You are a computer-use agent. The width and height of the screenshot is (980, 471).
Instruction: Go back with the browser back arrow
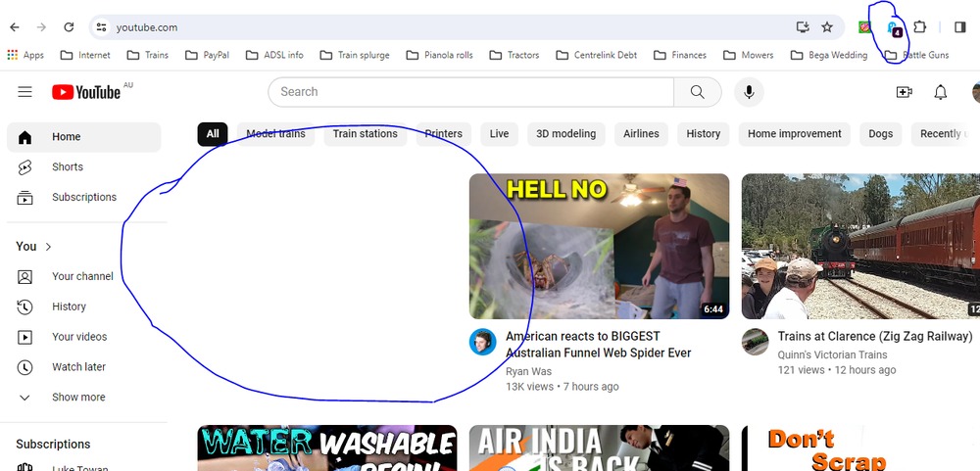point(15,27)
